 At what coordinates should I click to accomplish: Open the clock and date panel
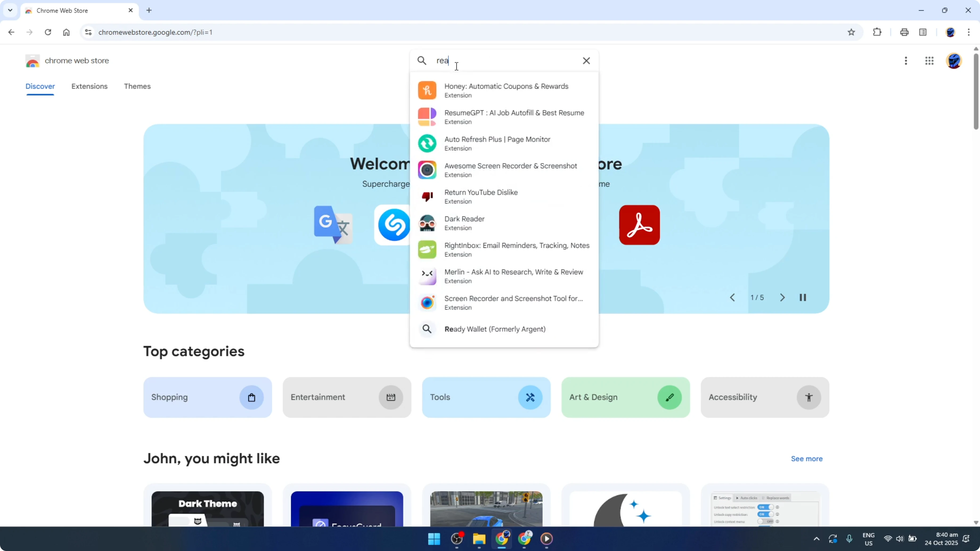coord(941,539)
